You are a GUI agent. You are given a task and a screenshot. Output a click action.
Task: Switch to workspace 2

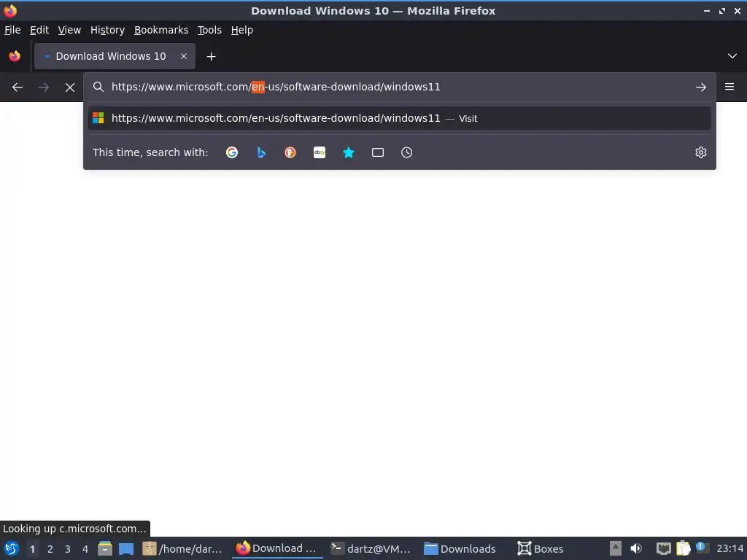coord(50,549)
